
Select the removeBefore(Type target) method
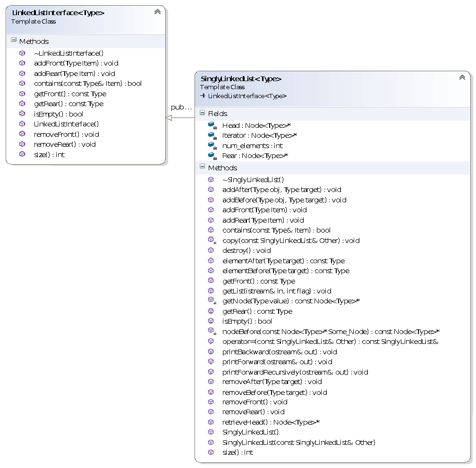point(274,393)
